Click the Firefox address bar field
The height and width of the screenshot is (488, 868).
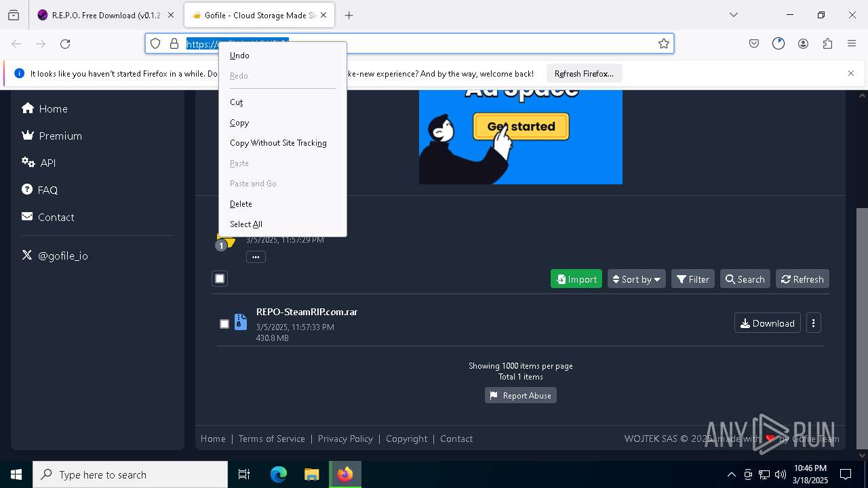click(410, 43)
